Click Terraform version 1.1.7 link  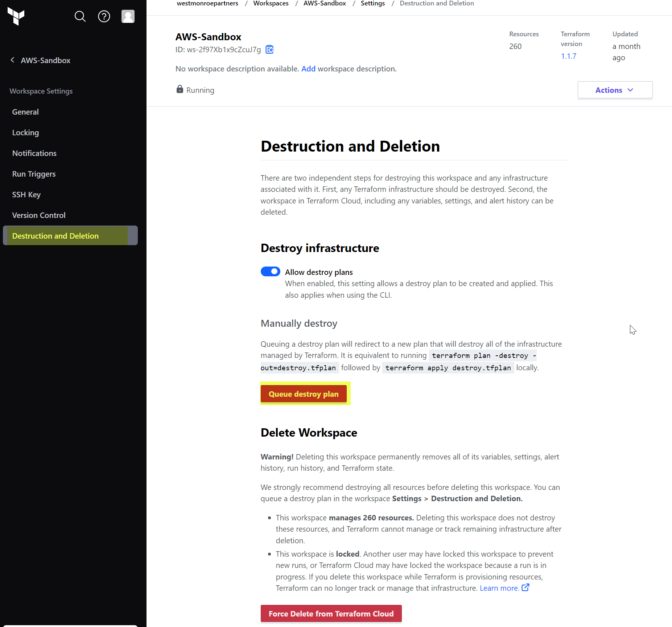[568, 56]
